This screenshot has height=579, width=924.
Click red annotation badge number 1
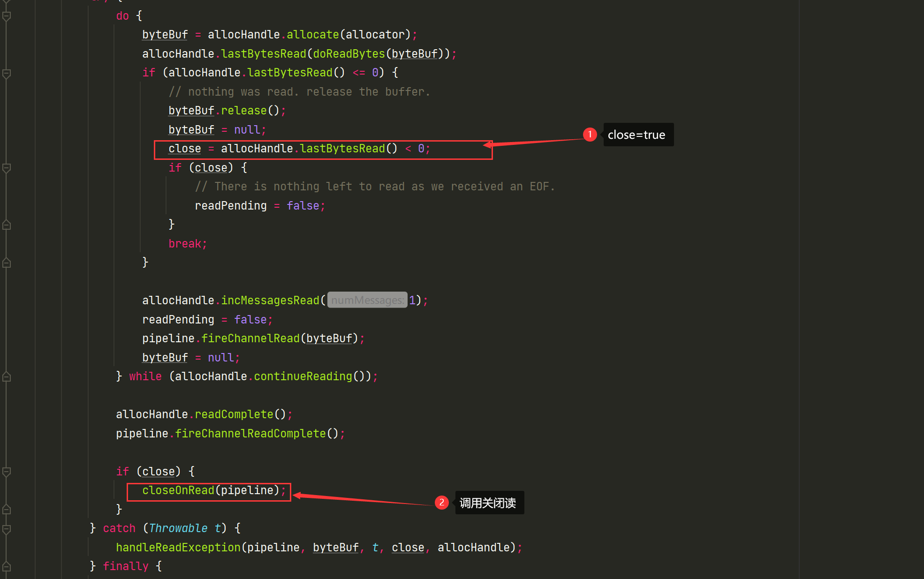[590, 135]
